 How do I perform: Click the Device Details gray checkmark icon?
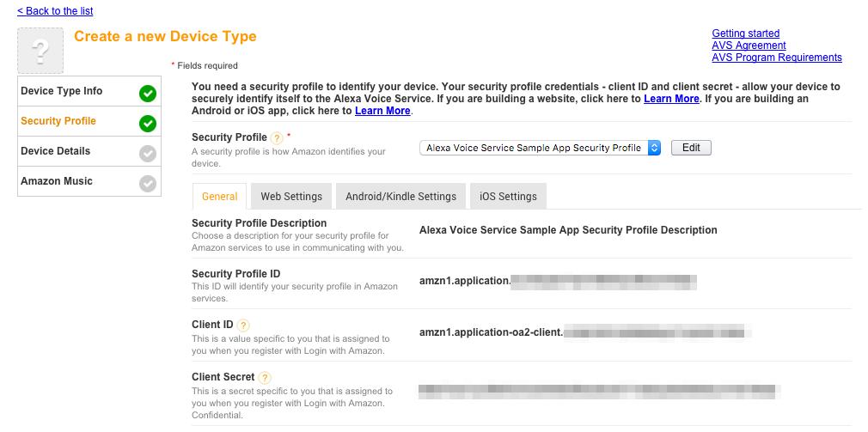click(148, 153)
